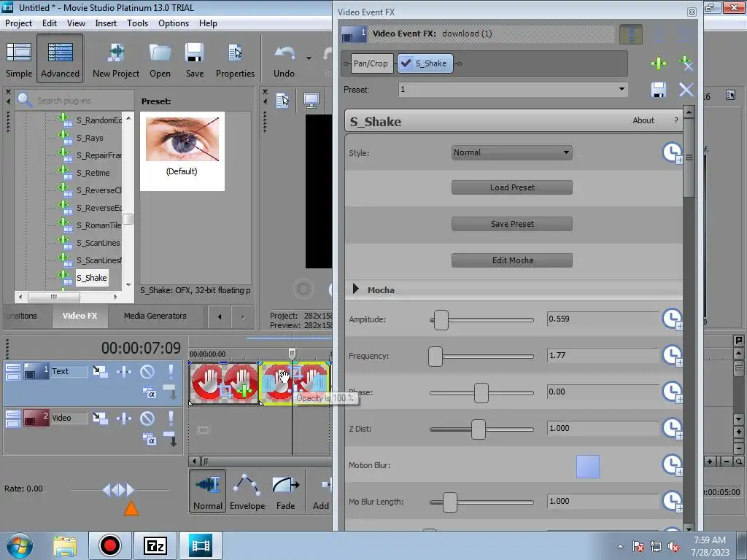Viewport: 747px width, 560px height.
Task: Animate Phase with its clock icon
Action: coord(673,392)
